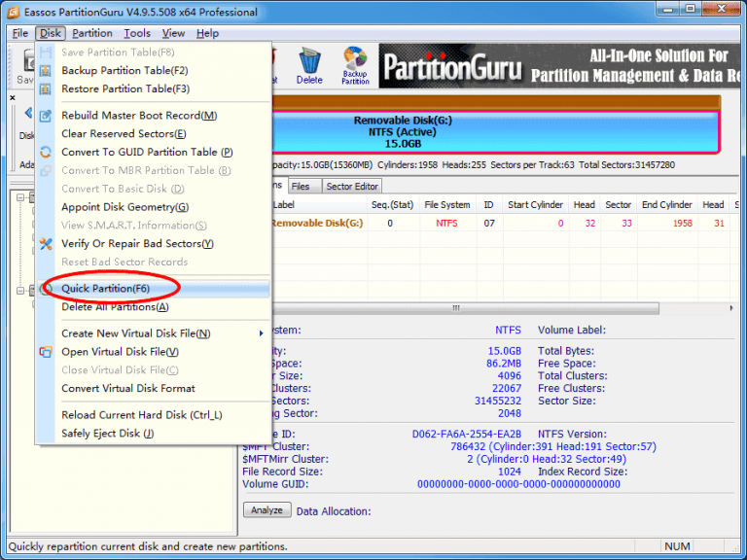Click the Start Cylinder column header
747x560 pixels.
[536, 205]
